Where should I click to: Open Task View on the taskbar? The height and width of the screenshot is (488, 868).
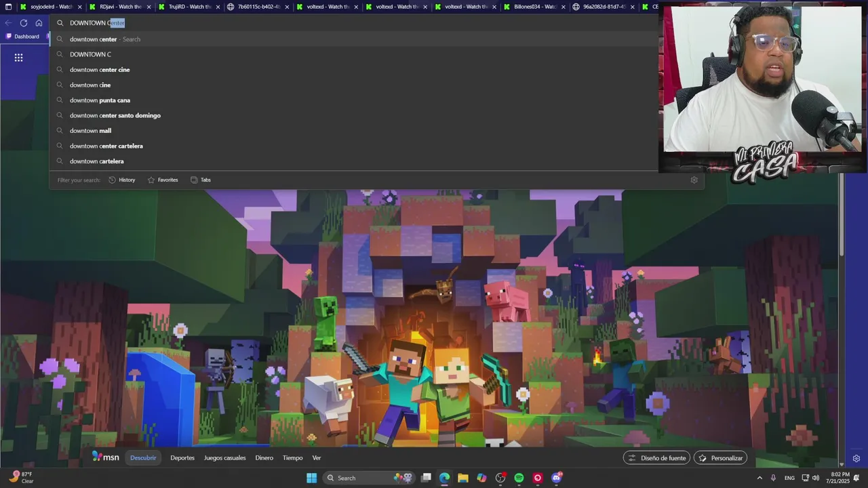[426, 478]
